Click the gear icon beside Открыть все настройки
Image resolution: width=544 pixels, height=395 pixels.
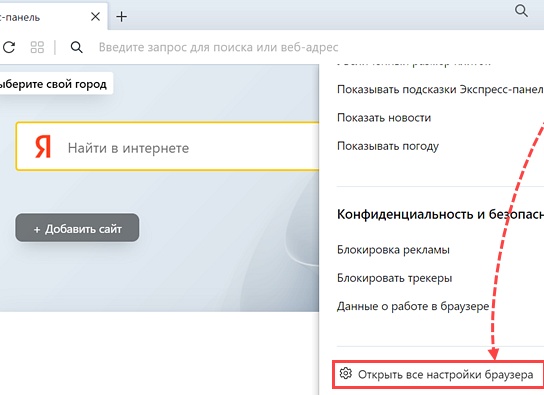click(x=346, y=373)
